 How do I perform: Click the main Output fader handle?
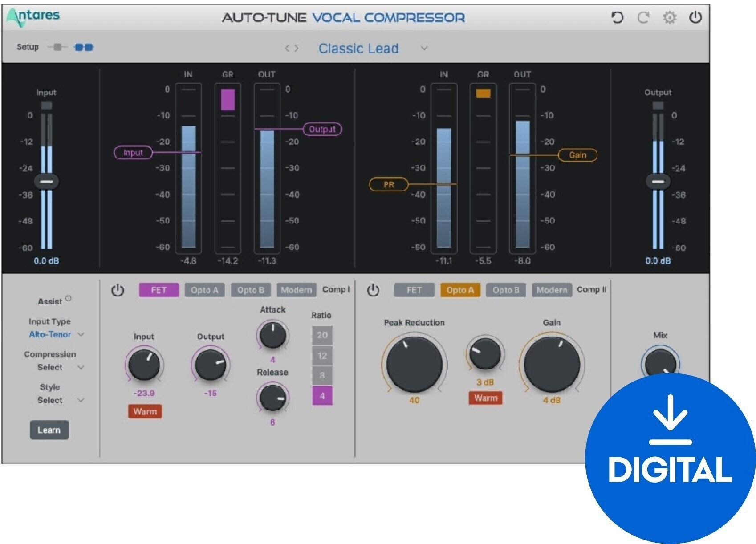(x=658, y=182)
